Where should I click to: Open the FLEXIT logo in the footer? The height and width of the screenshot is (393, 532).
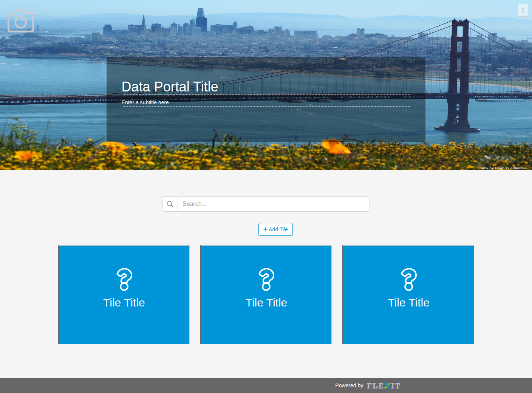coord(384,386)
